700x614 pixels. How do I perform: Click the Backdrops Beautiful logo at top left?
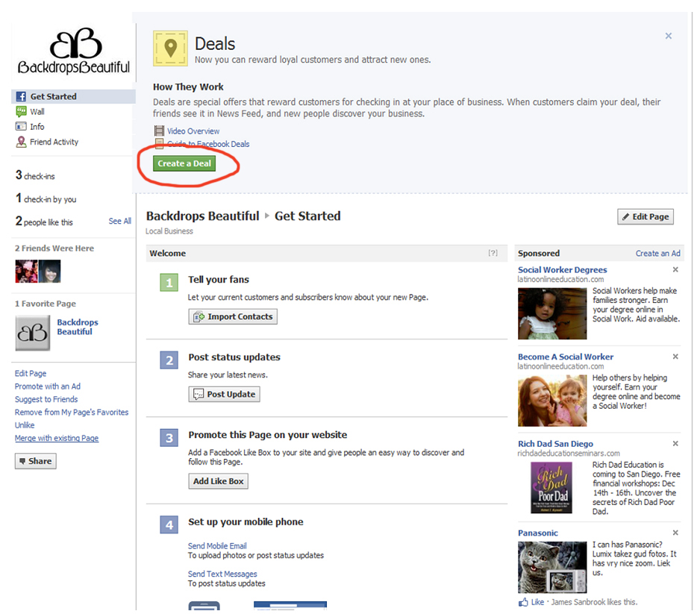74,51
